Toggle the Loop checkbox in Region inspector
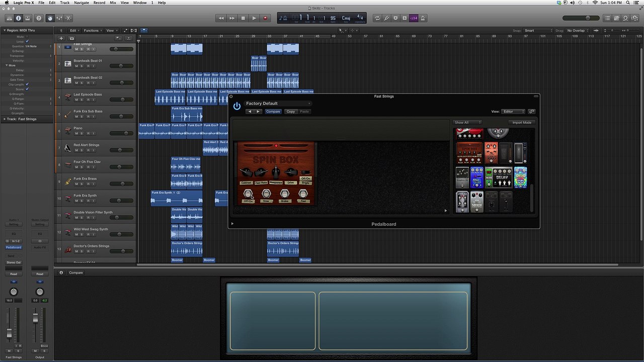This screenshot has height=362, width=644. click(27, 41)
